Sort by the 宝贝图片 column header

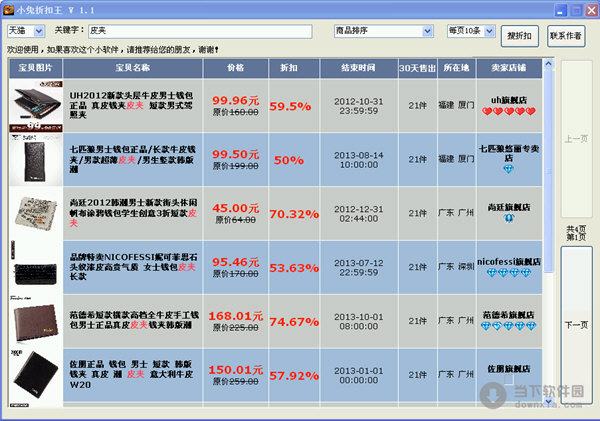pos(36,68)
